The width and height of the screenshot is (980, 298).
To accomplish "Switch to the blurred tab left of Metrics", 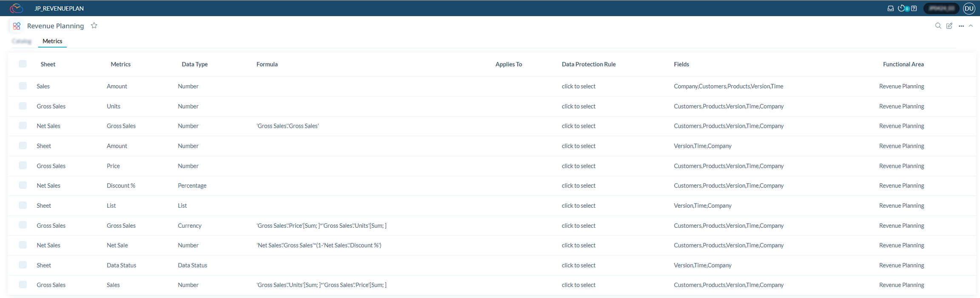I will click(x=22, y=41).
